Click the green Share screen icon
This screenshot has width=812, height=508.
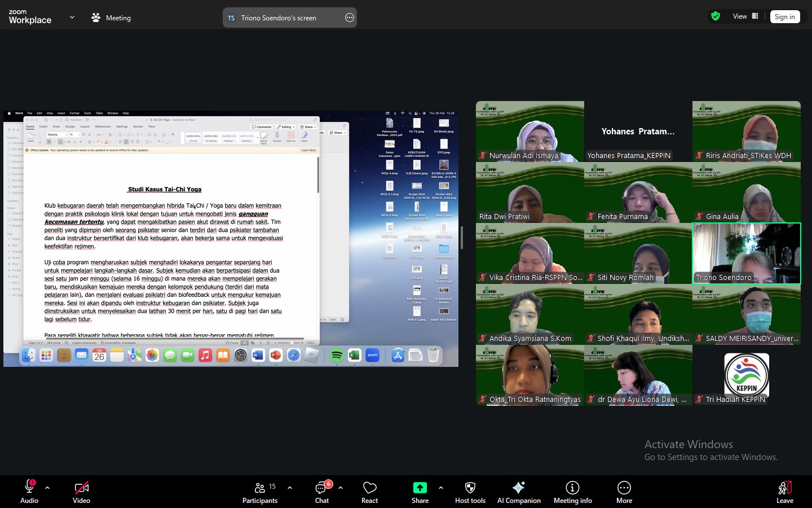420,488
